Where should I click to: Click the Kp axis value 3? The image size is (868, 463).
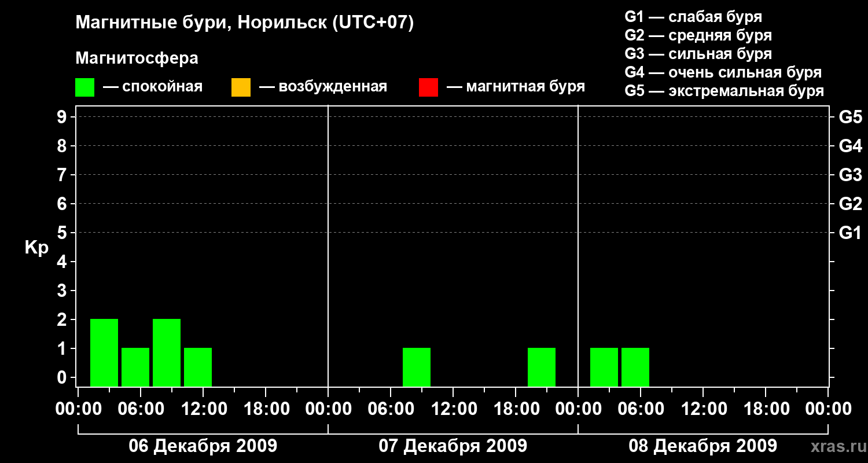[x=63, y=291]
